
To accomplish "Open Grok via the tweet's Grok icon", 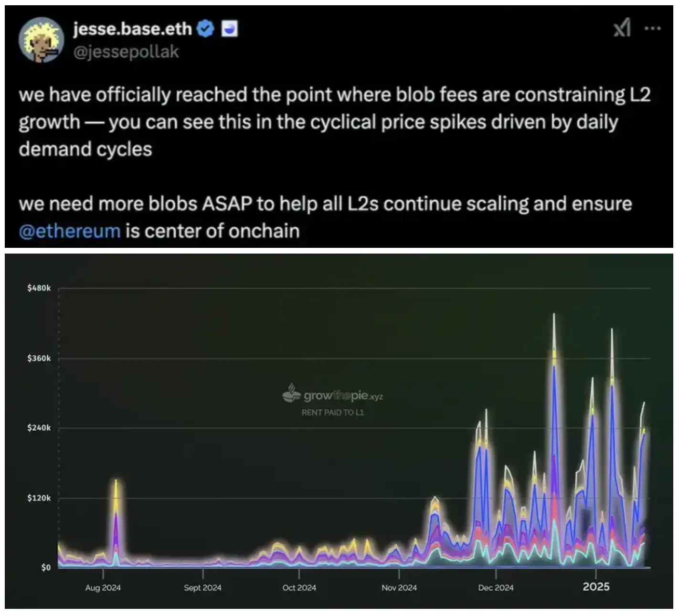I will click(622, 29).
